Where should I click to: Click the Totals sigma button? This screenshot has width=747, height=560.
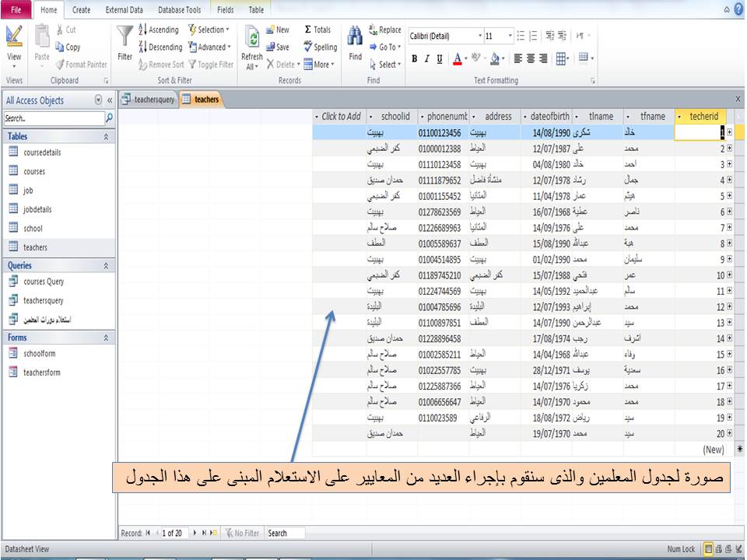click(317, 30)
